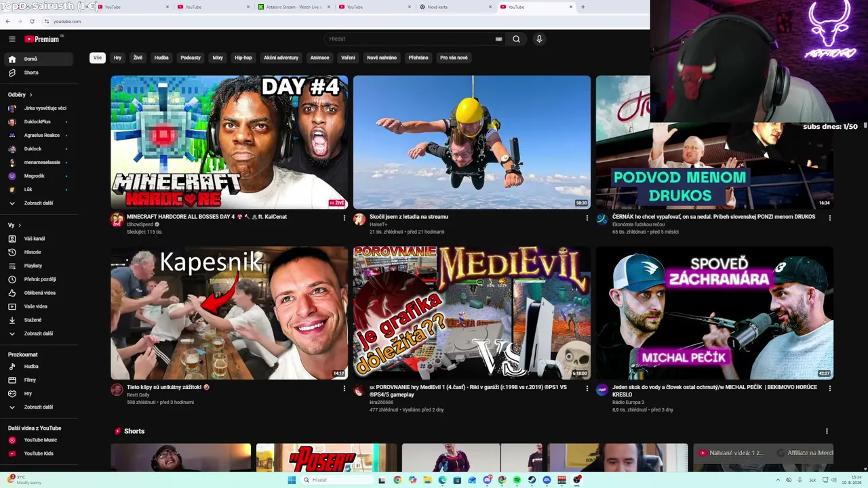Image resolution: width=868 pixels, height=488 pixels.
Task: Expand the Odběry subscriptions section
Action: tap(20, 95)
